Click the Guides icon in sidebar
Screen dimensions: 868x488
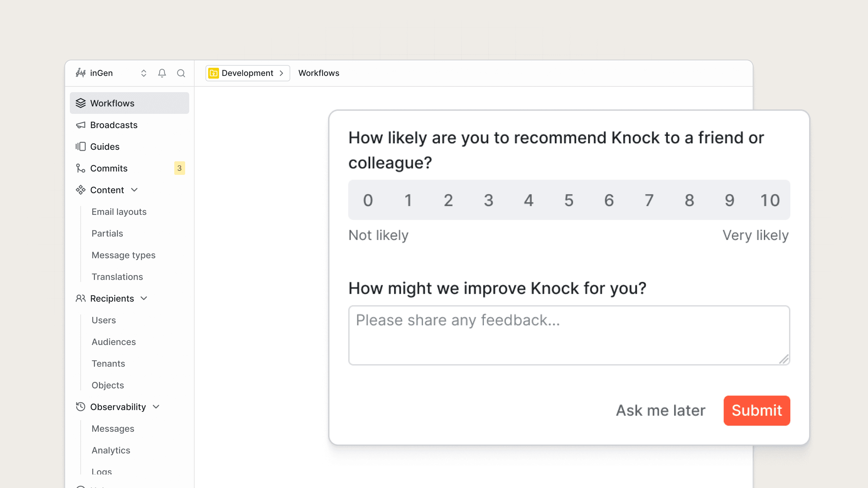[81, 147]
